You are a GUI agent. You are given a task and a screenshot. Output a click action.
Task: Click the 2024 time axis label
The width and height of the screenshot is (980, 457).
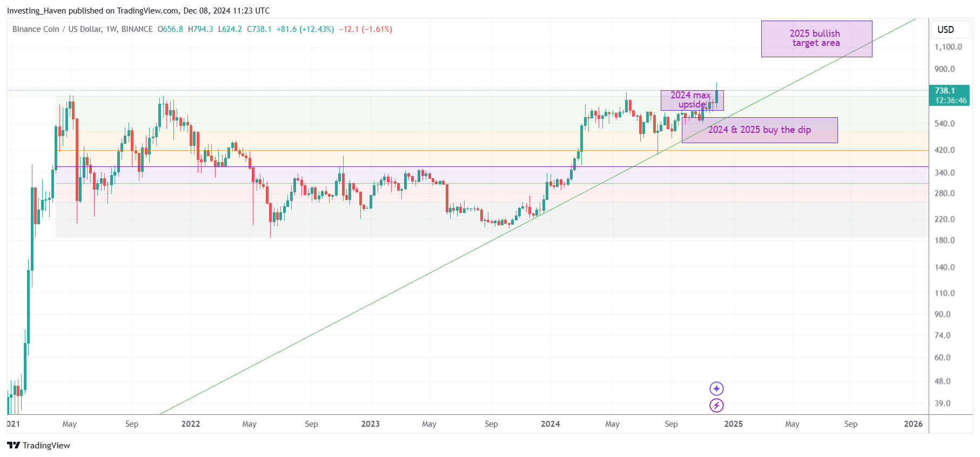551,424
